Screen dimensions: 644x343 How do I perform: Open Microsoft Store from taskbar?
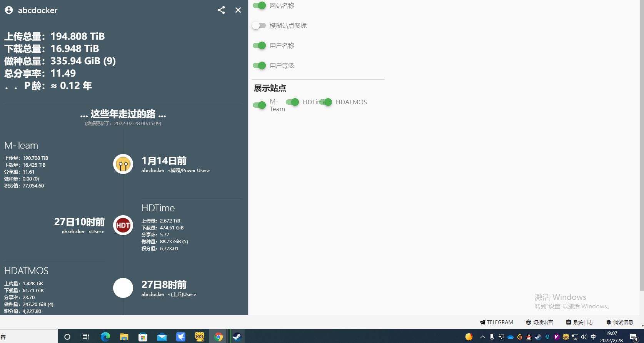click(143, 337)
